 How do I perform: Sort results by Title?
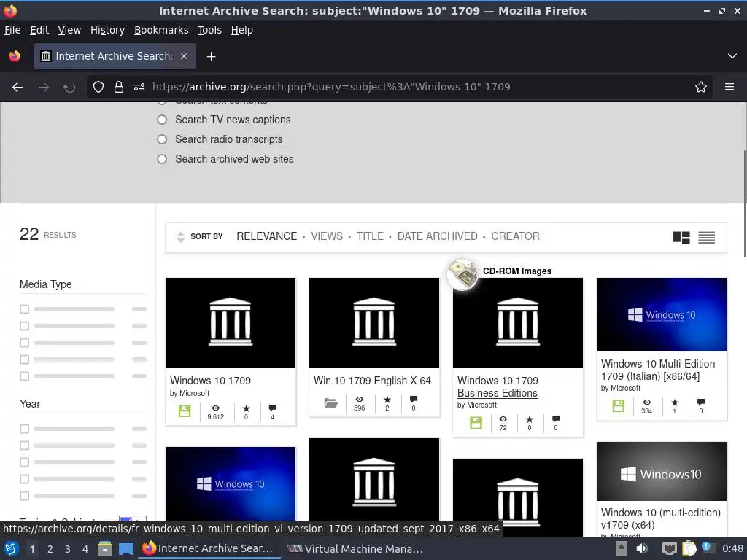tap(370, 236)
